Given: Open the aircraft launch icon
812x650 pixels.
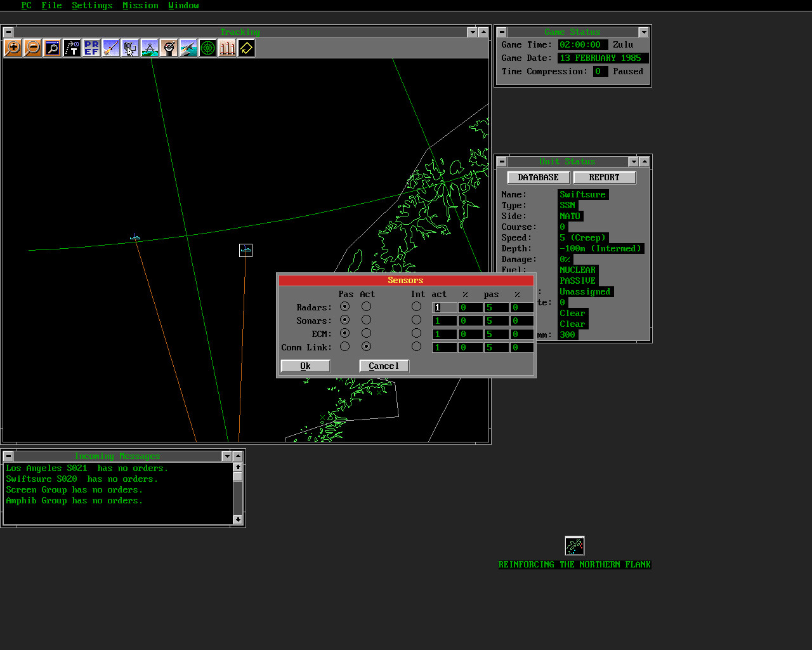Looking at the screenshot, I should coord(188,48).
